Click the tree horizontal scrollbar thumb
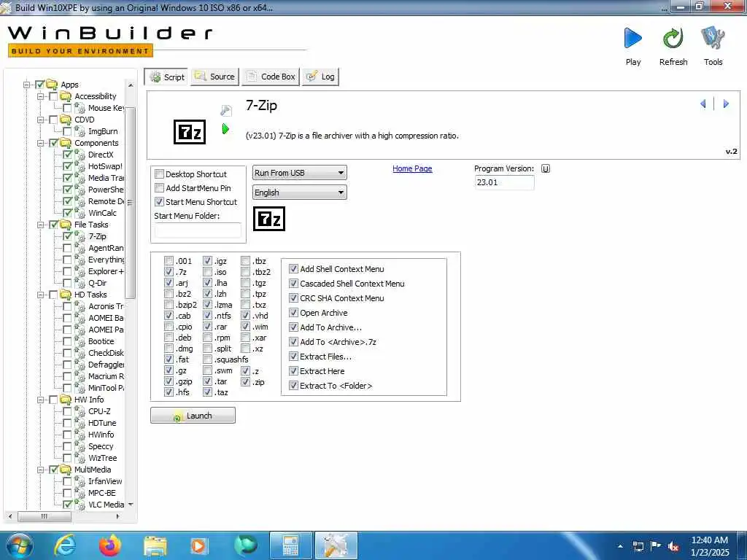The image size is (747, 560). pyautogui.click(x=44, y=516)
